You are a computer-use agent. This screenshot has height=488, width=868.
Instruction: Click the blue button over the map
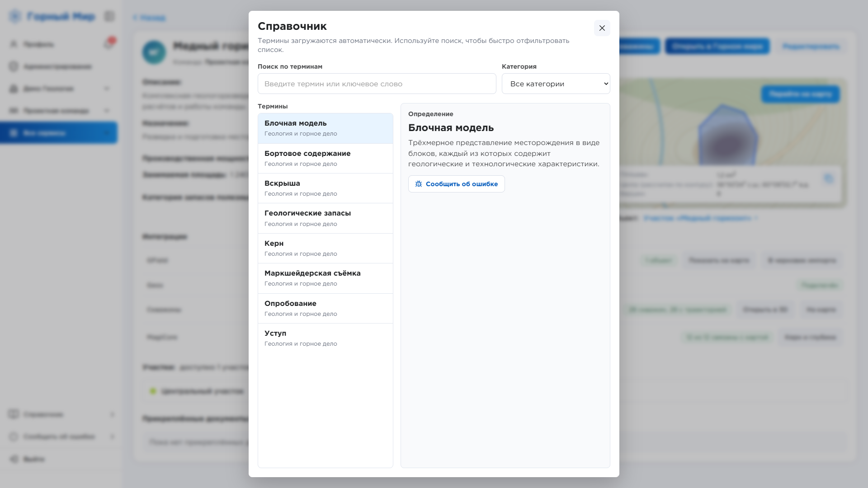click(800, 94)
